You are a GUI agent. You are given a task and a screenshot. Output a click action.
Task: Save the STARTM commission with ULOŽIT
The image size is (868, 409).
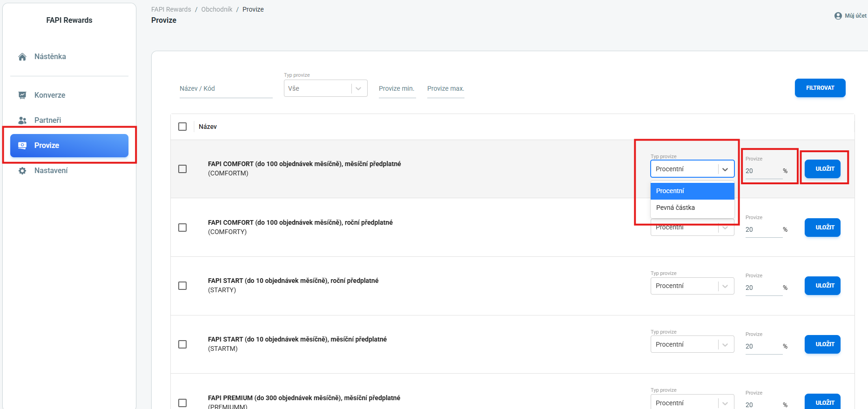click(822, 344)
